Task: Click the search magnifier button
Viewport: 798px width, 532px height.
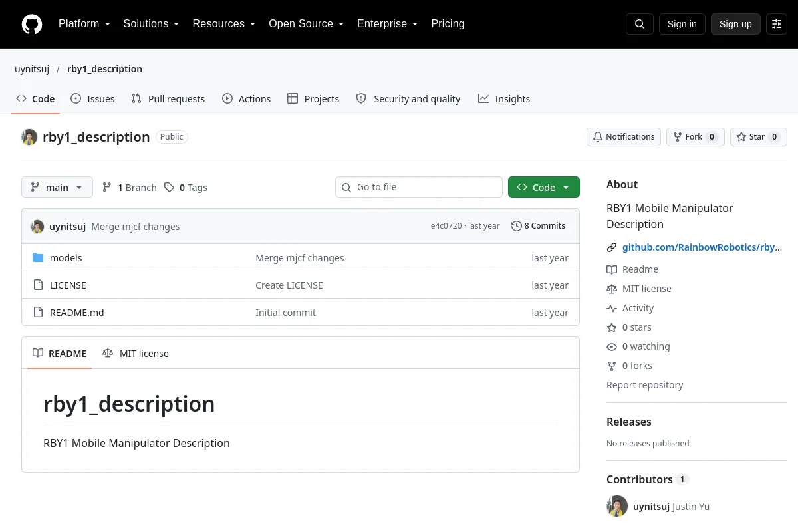Action: (x=640, y=24)
